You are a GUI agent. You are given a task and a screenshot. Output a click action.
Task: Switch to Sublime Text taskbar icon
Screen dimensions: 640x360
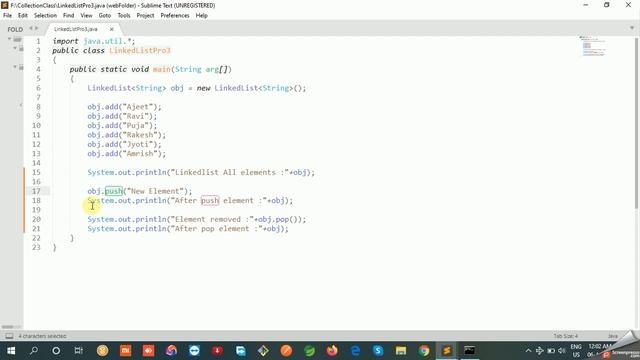pyautogui.click(x=447, y=351)
